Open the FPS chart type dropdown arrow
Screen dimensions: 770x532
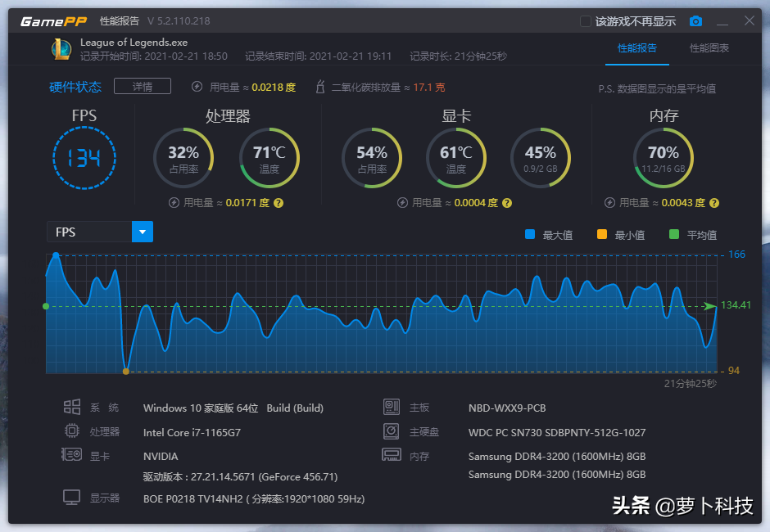(143, 232)
